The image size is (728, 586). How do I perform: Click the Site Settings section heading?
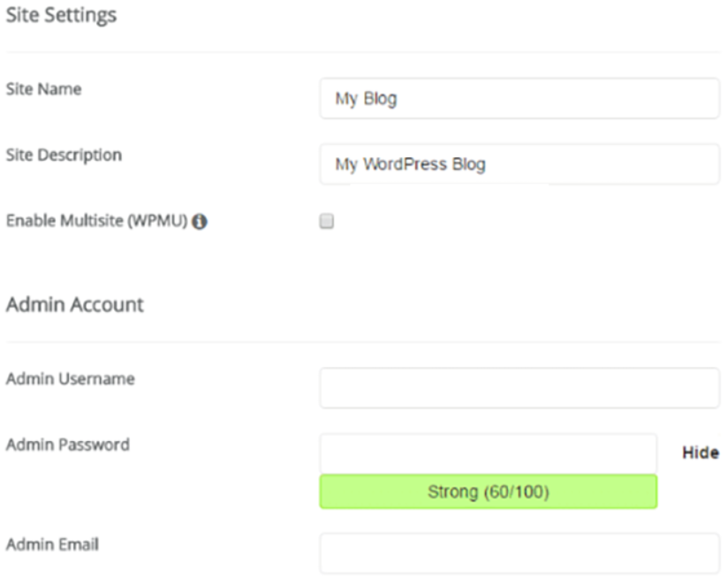[61, 15]
